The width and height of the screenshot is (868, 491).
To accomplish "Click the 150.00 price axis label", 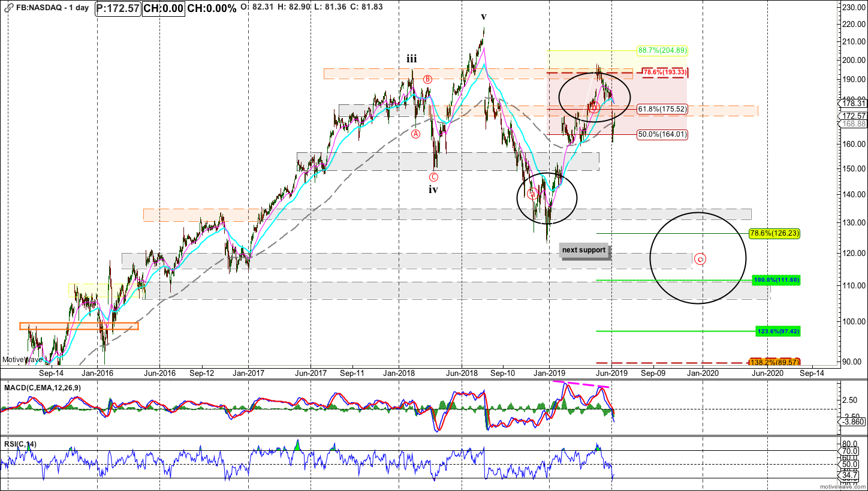I will [854, 168].
